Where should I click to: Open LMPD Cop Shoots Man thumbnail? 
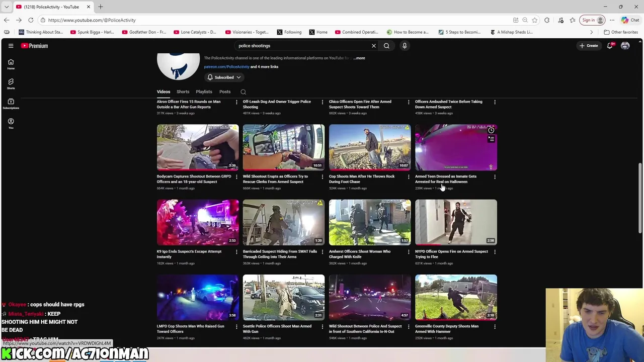(198, 297)
